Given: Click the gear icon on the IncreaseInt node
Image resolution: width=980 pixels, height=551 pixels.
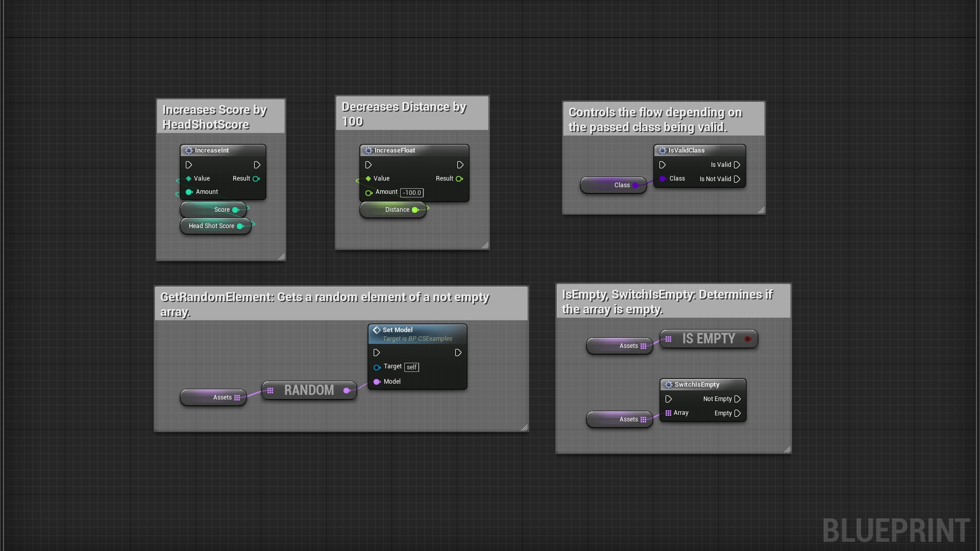Looking at the screenshot, I should point(189,150).
